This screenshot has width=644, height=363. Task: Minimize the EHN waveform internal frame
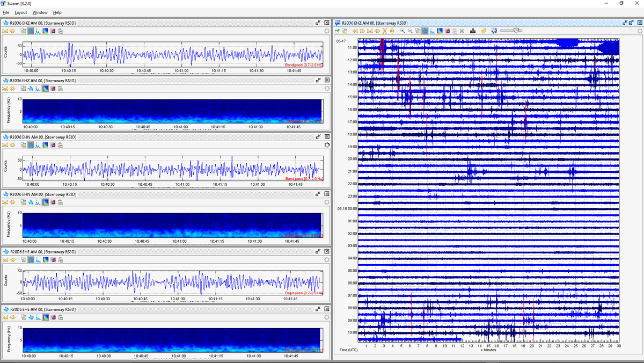point(318,137)
